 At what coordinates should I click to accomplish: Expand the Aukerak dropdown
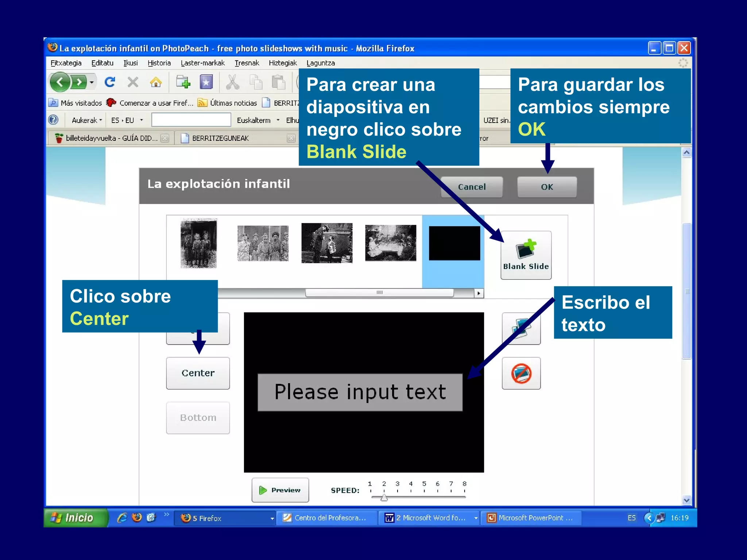click(86, 120)
